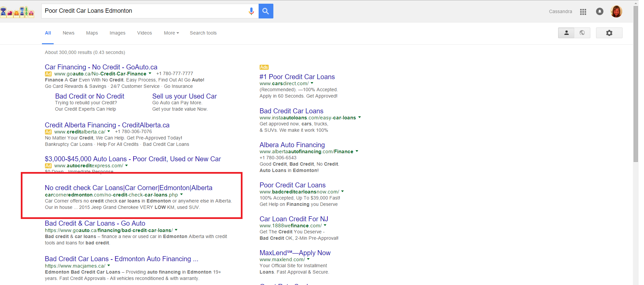Switch to the Maps tab

pyautogui.click(x=92, y=33)
